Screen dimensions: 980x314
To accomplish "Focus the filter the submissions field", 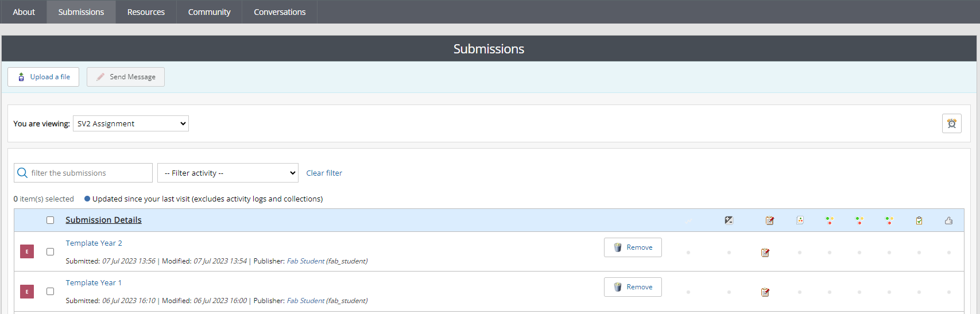I will click(x=83, y=173).
